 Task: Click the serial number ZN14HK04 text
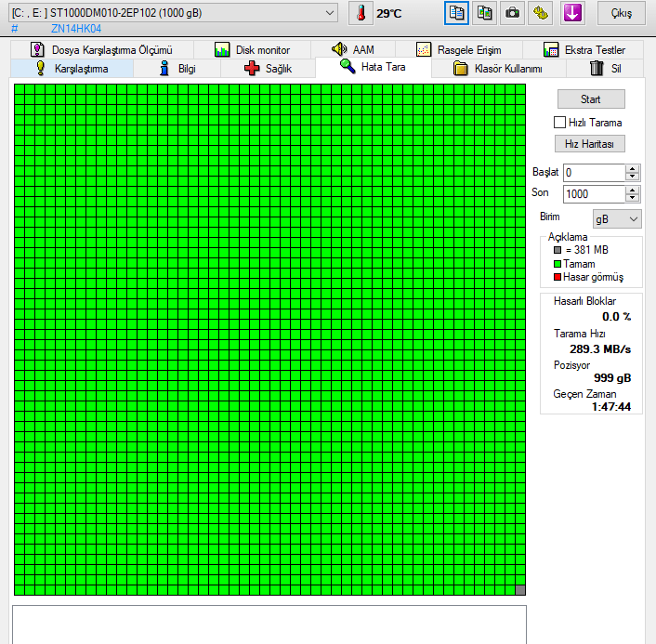point(76,29)
